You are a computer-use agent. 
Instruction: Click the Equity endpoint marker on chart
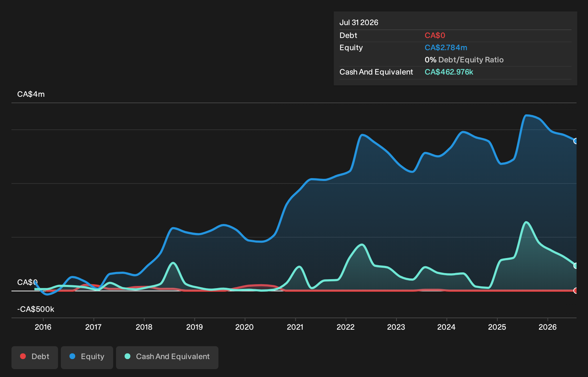click(x=576, y=141)
